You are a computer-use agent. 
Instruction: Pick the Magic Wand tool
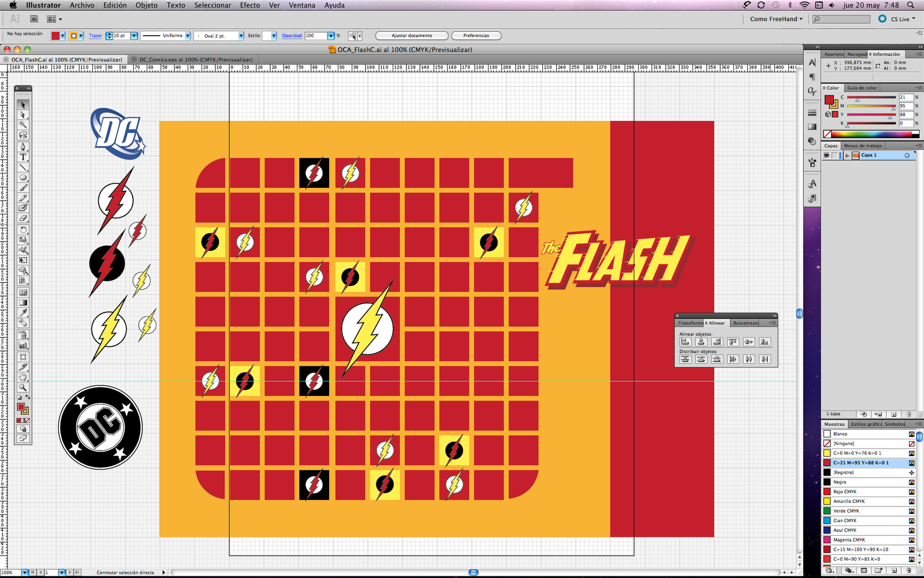23,125
